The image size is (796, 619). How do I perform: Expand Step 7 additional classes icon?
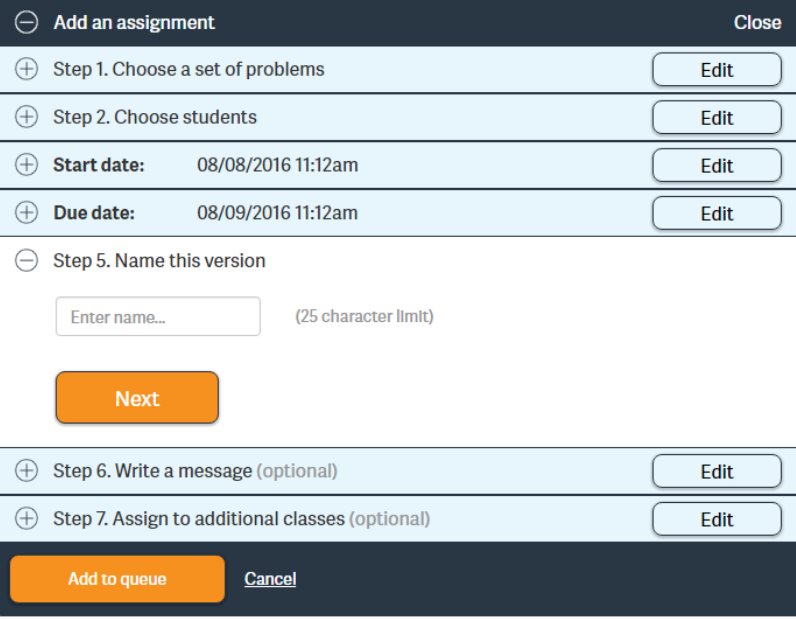point(27,519)
